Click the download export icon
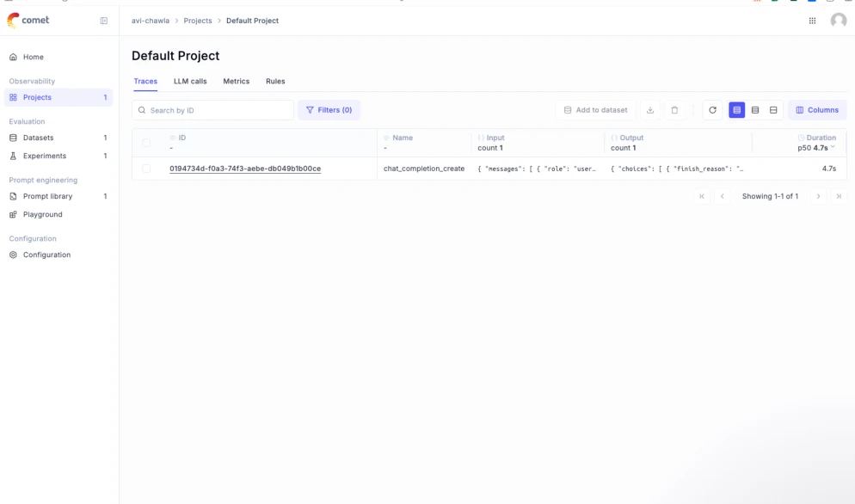 pyautogui.click(x=650, y=110)
